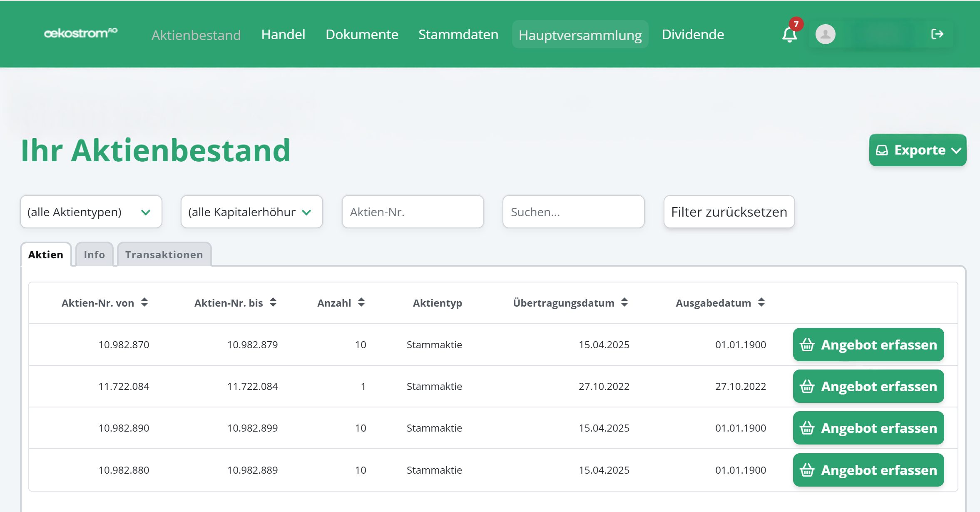
Task: Sort by Übertragungsdatum column arrows
Action: [624, 302]
